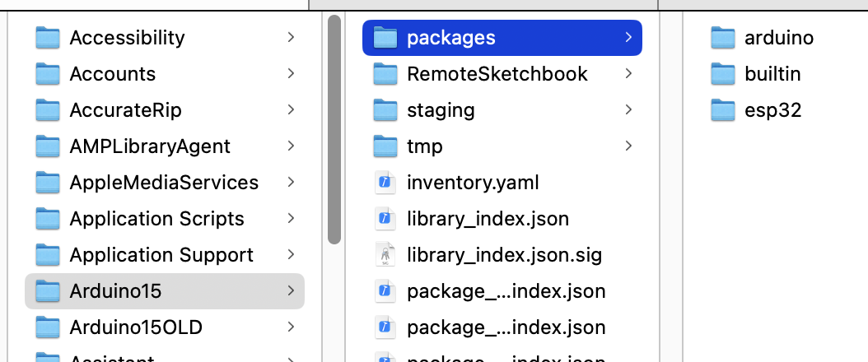
Task: Click the RemoteSketchbook folder icon
Action: pyautogui.click(x=385, y=74)
